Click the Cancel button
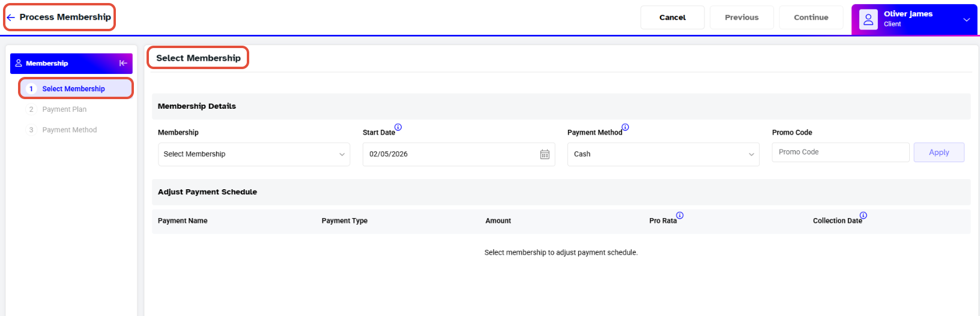The height and width of the screenshot is (316, 980). coord(673,17)
